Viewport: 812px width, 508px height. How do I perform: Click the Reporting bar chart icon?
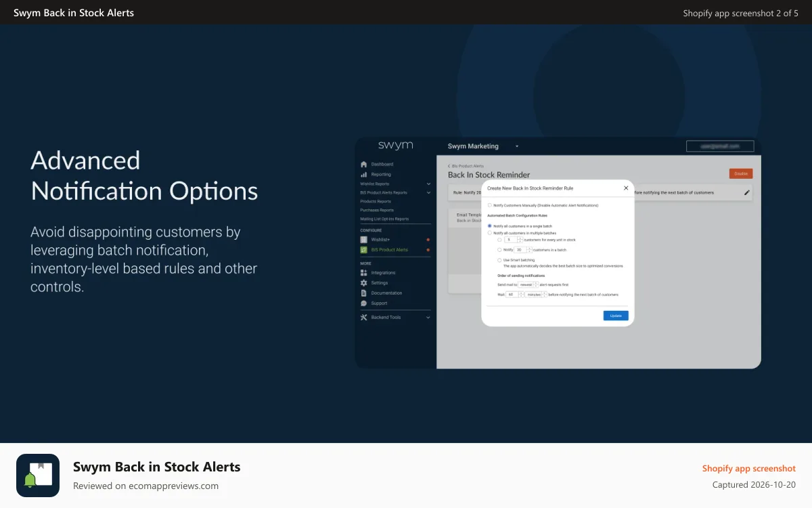tap(363, 175)
